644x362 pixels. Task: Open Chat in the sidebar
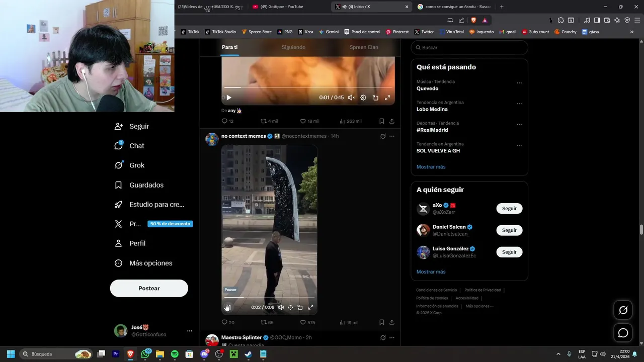coord(130,146)
